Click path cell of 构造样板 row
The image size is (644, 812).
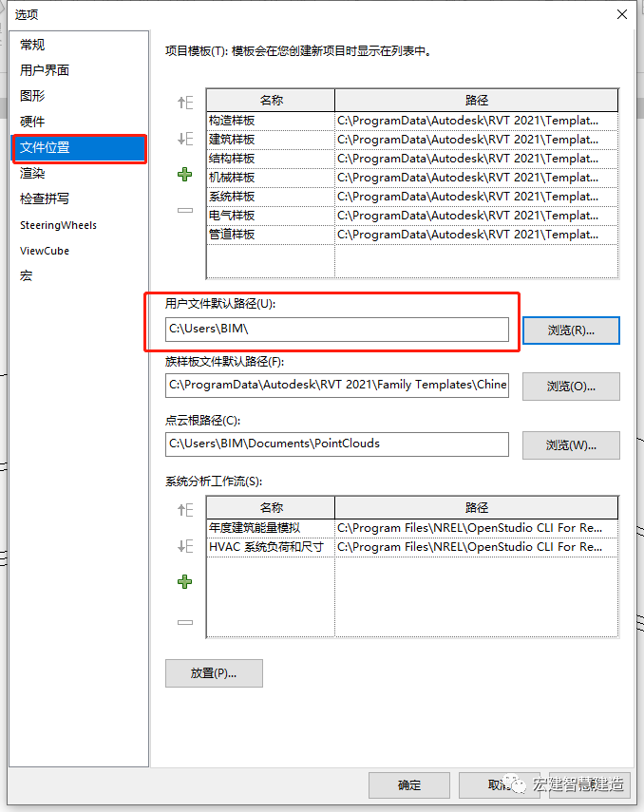[477, 121]
